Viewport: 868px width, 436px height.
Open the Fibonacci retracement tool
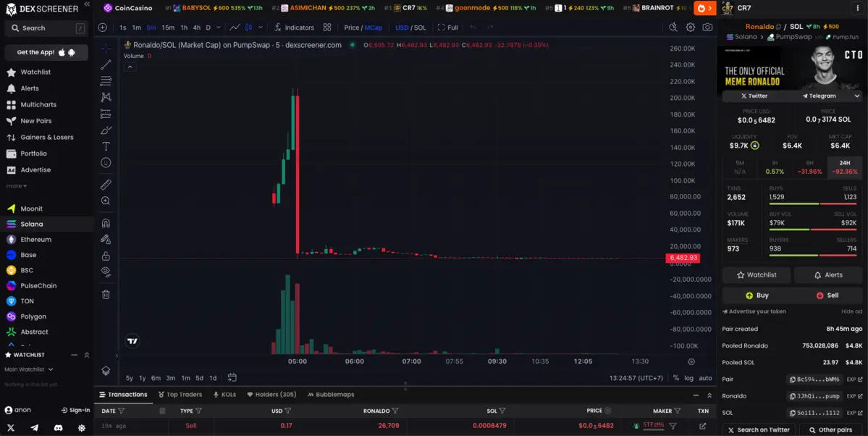[106, 81]
